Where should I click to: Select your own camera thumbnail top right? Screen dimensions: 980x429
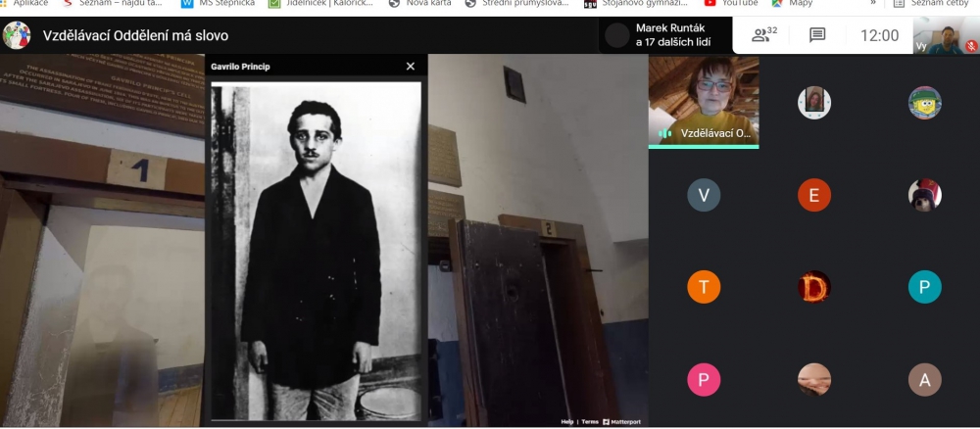pyautogui.click(x=947, y=35)
